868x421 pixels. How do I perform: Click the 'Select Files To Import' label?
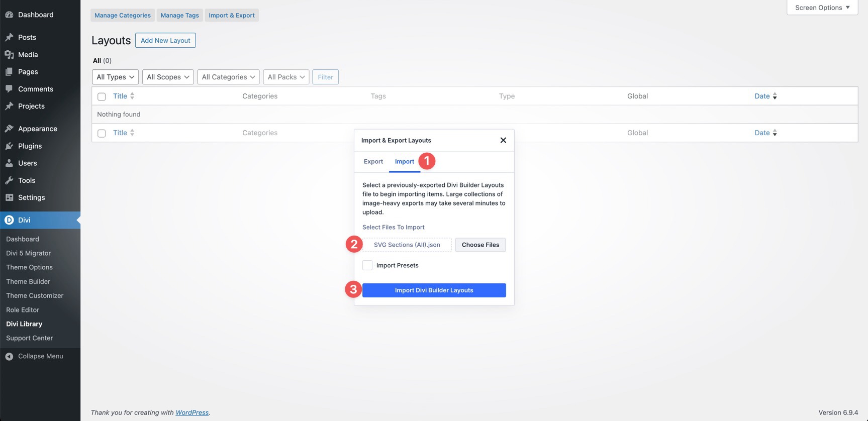click(x=394, y=227)
